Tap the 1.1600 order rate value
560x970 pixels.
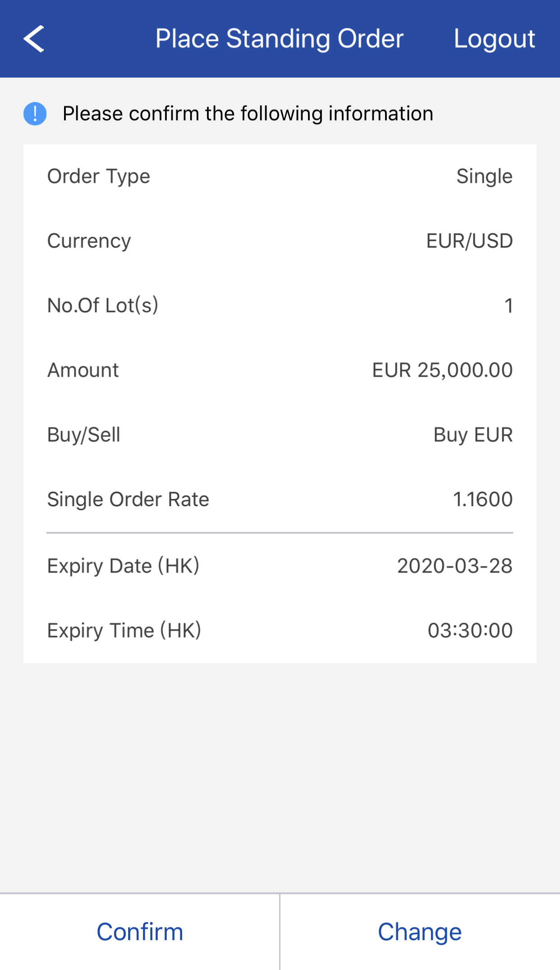482,499
